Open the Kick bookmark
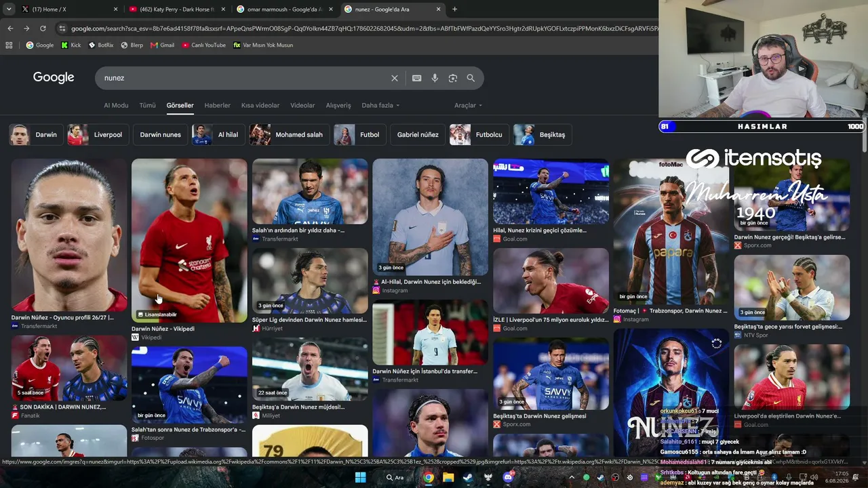The image size is (868, 488). (71, 45)
